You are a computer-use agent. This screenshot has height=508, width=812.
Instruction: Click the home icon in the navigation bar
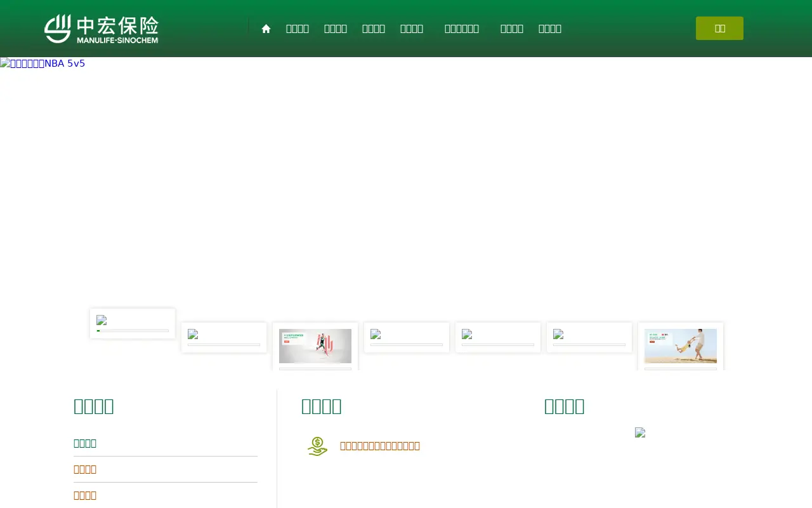[x=266, y=29]
